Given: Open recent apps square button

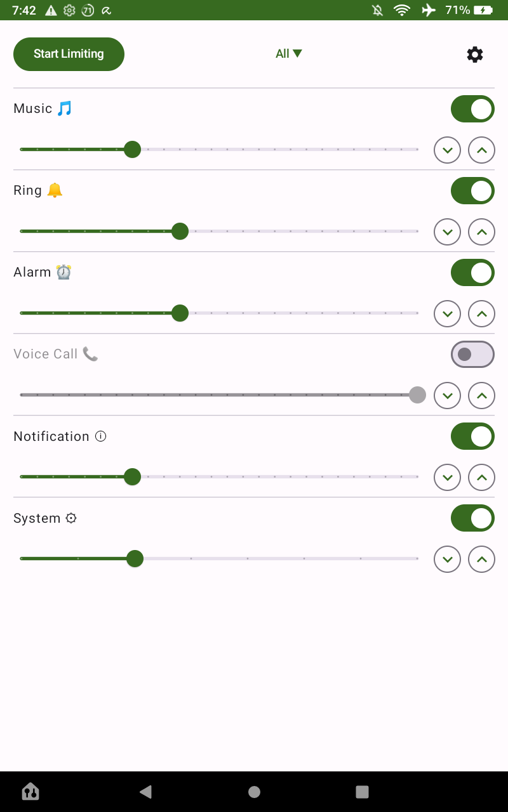Looking at the screenshot, I should pyautogui.click(x=362, y=792).
